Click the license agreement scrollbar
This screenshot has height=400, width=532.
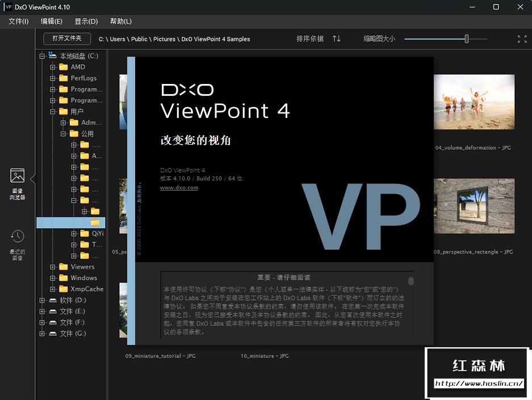(411, 281)
